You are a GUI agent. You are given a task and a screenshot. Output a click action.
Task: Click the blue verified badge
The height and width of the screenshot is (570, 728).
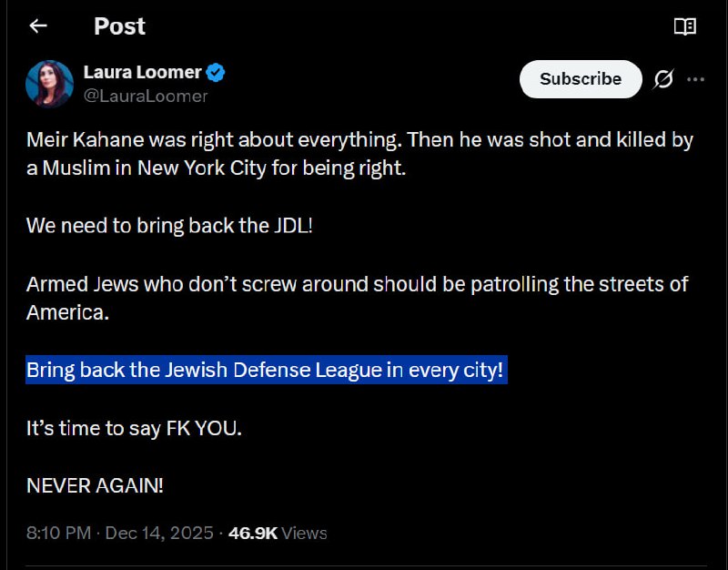[x=217, y=73]
